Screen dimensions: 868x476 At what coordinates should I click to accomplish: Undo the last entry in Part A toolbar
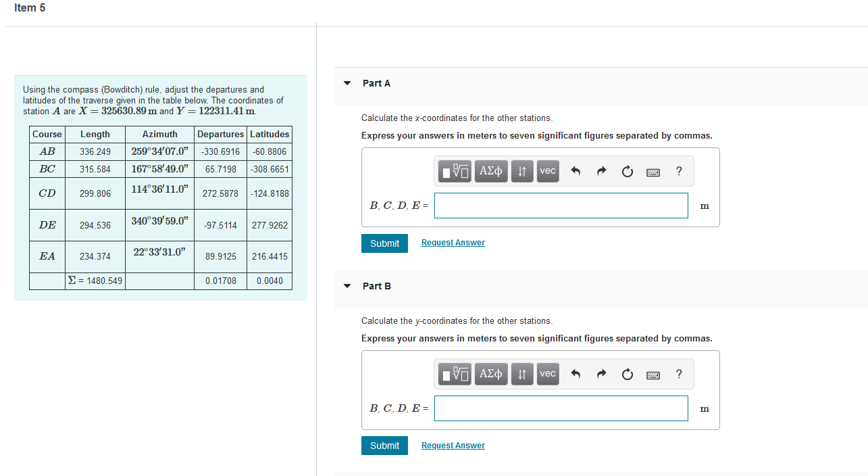[x=576, y=171]
